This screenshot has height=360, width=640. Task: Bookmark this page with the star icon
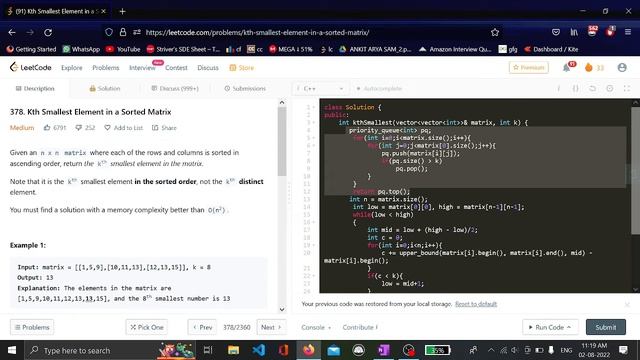pyautogui.click(x=495, y=32)
